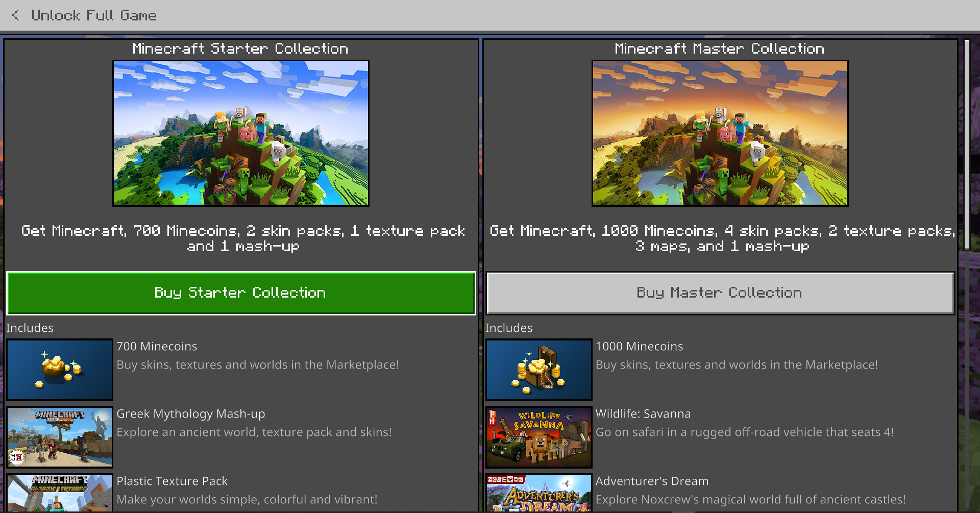Select the '700 Minecoins' item title
Viewport: 980px width, 513px height.
(157, 347)
